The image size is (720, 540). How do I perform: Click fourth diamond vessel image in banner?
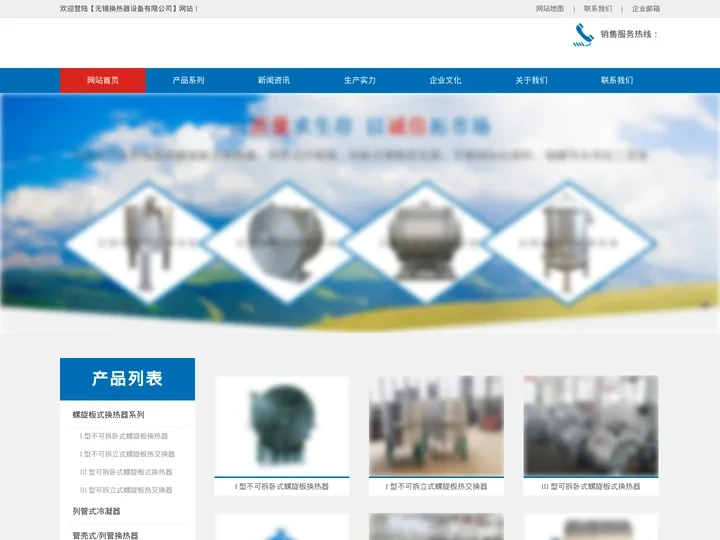tap(568, 242)
